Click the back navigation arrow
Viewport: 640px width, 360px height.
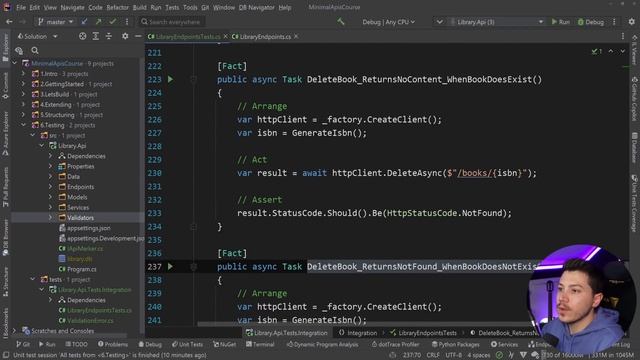pos(9,22)
